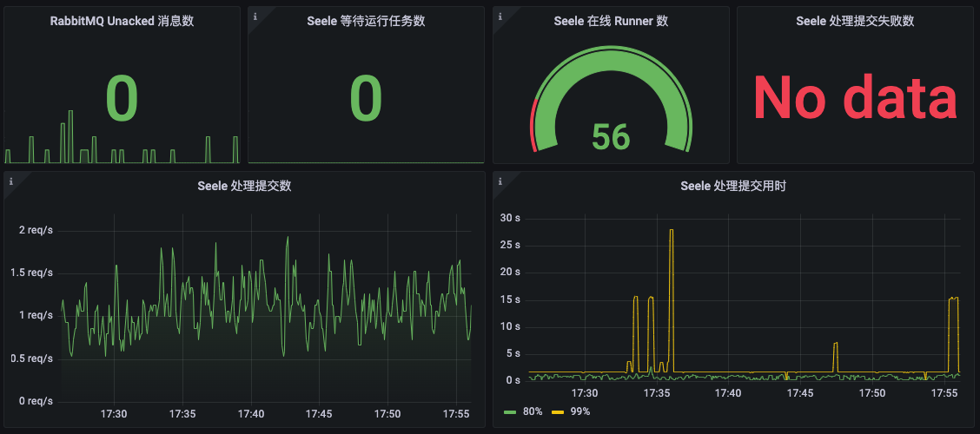980x434 pixels.
Task: Click 17:30 on the 处理提交用时 time axis
Action: 585,393
